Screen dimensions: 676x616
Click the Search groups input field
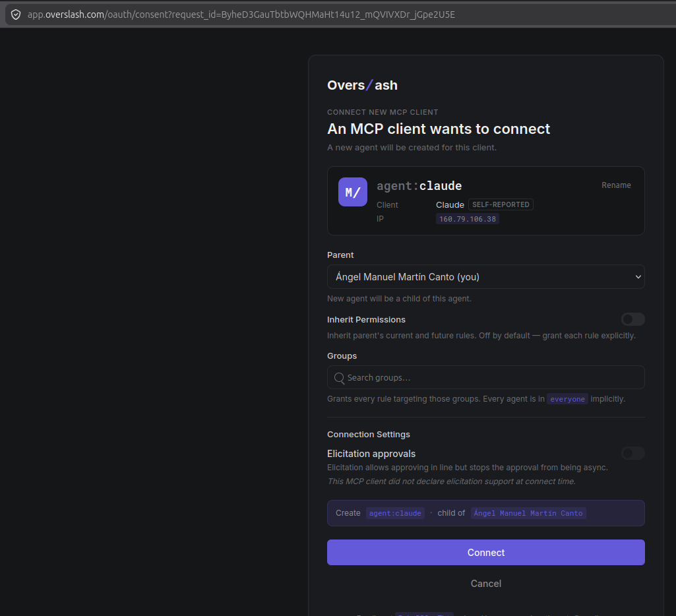pyautogui.click(x=486, y=378)
